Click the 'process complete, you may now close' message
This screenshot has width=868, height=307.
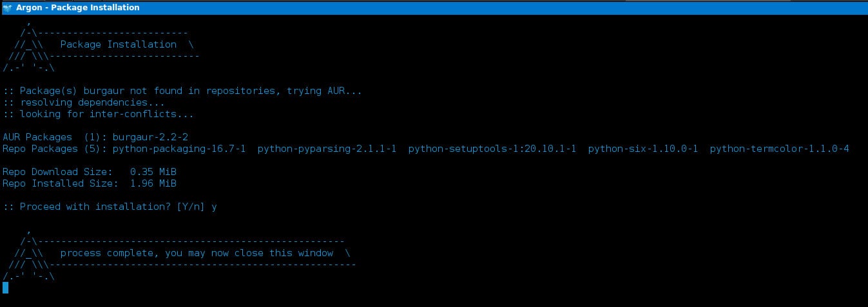pyautogui.click(x=197, y=253)
